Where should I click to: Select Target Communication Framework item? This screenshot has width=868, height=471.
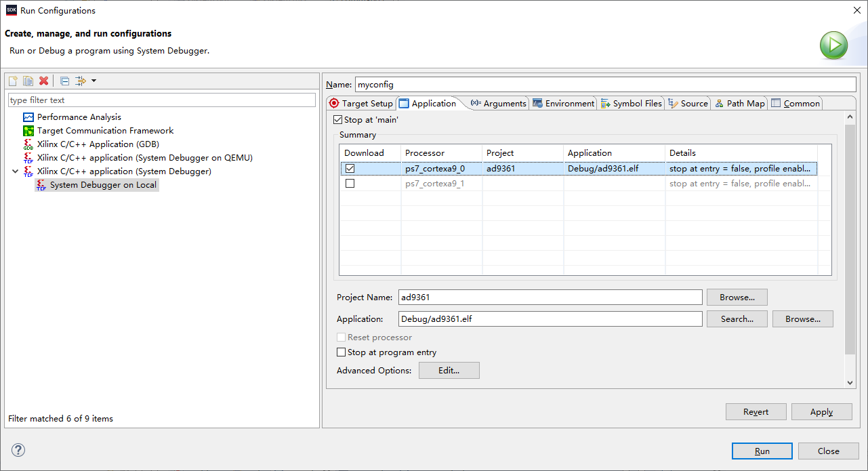(105, 131)
